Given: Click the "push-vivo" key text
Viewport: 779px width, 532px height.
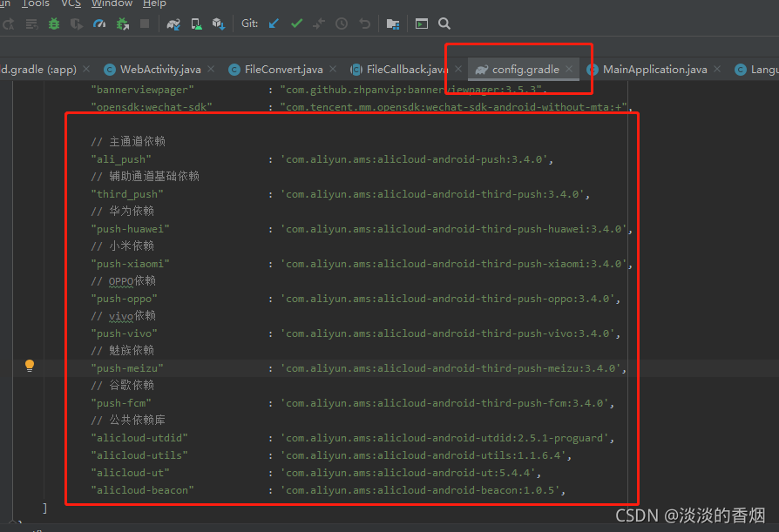Looking at the screenshot, I should (125, 333).
